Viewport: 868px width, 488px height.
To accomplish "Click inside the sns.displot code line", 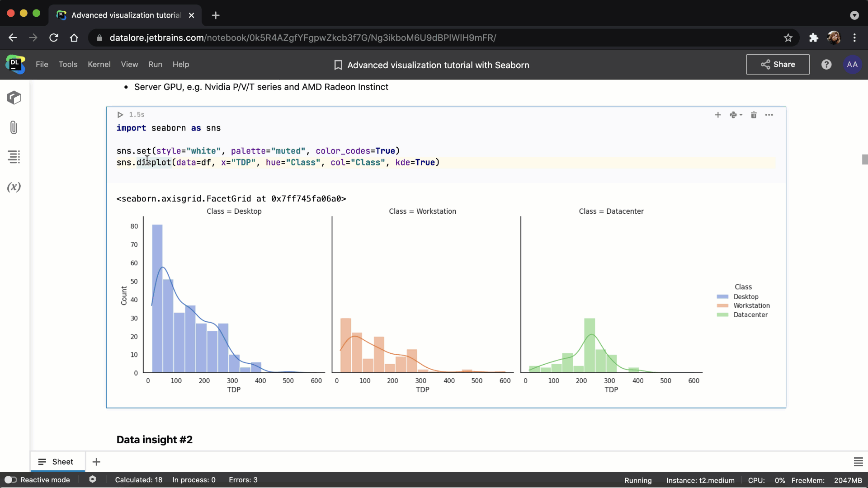I will [x=278, y=163].
